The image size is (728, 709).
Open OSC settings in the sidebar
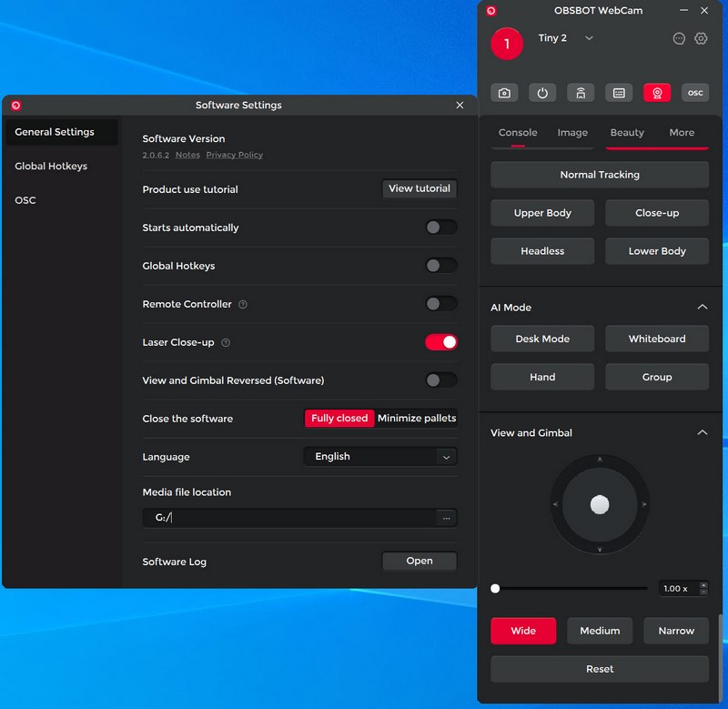[x=25, y=200]
